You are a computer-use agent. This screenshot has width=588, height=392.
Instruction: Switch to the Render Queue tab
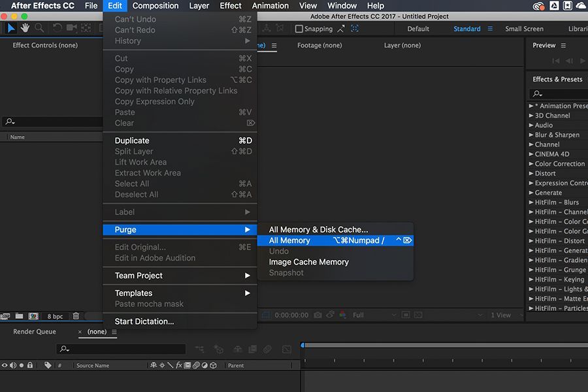(x=34, y=331)
